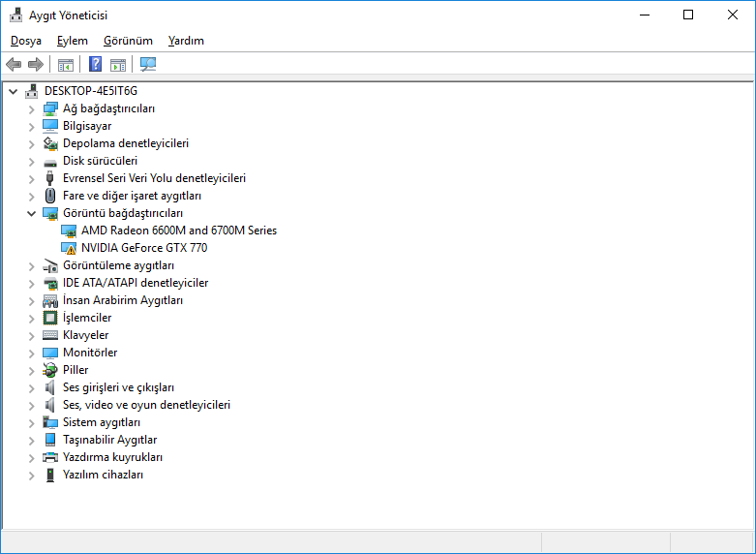
Task: Click the Forward arrow toolbar icon
Action: point(36,64)
